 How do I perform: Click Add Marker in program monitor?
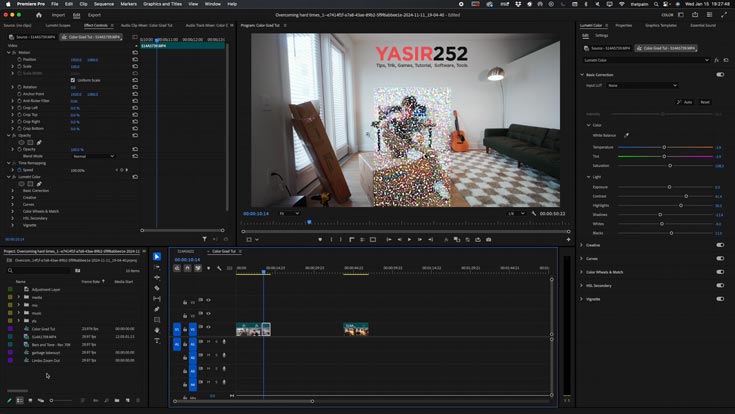coord(320,240)
